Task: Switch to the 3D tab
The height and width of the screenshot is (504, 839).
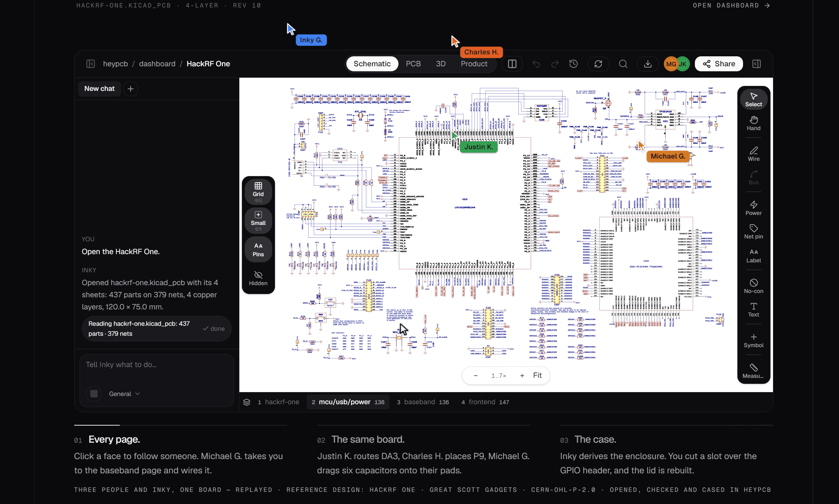Action: tap(441, 64)
